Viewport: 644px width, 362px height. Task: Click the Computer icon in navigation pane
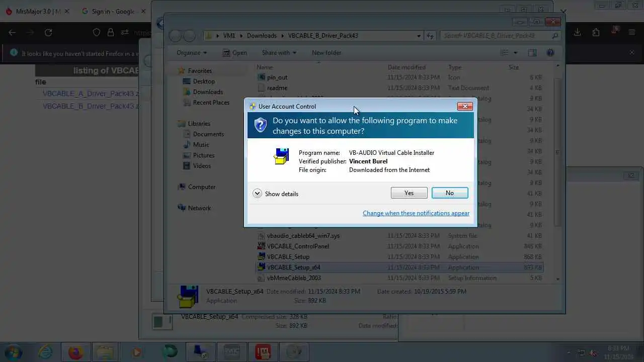tap(182, 187)
